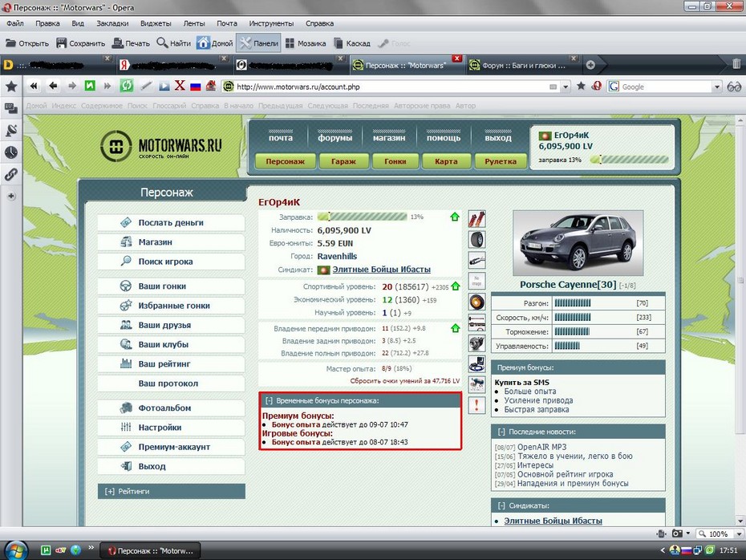This screenshot has height=560, width=746.
Task: Click the Послать деньги button
Action: coord(172,223)
